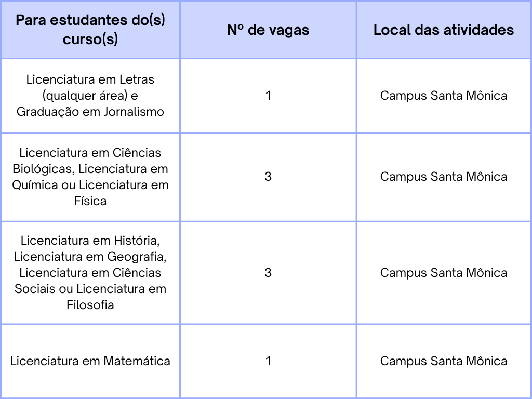Click Campus Santa Mônica for Ciências Biológicas row
Image resolution: width=532 pixels, height=399 pixels.
(x=444, y=177)
